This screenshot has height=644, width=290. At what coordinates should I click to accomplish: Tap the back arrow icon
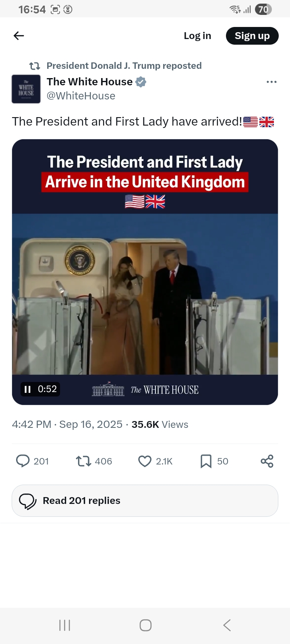(19, 36)
